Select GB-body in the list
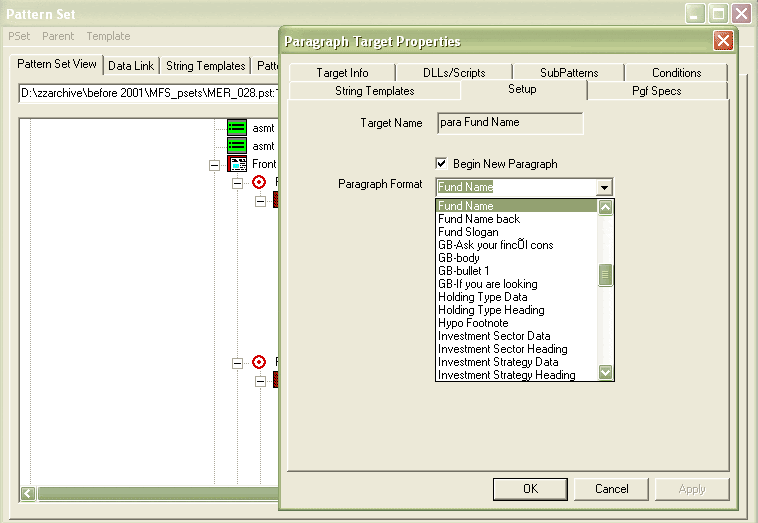 pyautogui.click(x=517, y=258)
